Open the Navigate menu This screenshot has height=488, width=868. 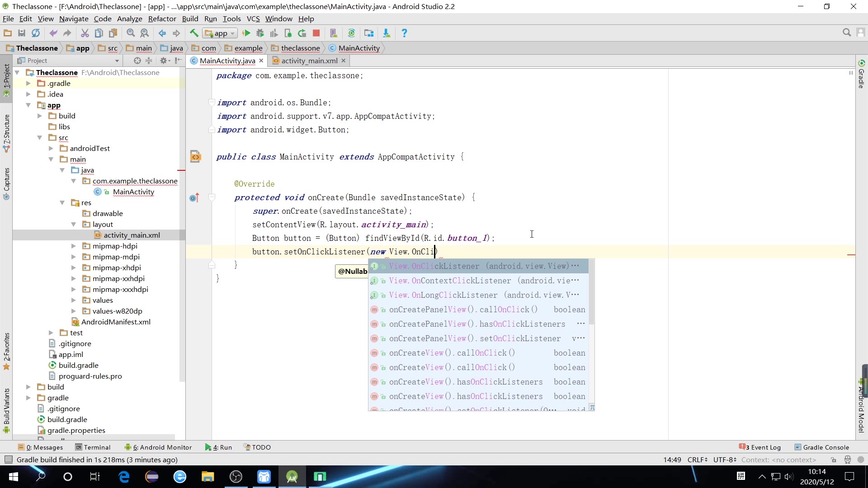[74, 19]
